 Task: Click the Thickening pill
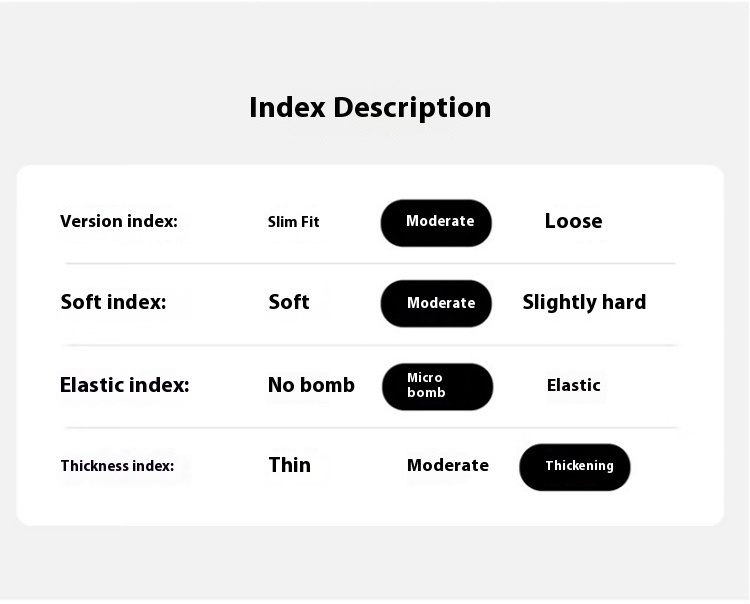[574, 467]
